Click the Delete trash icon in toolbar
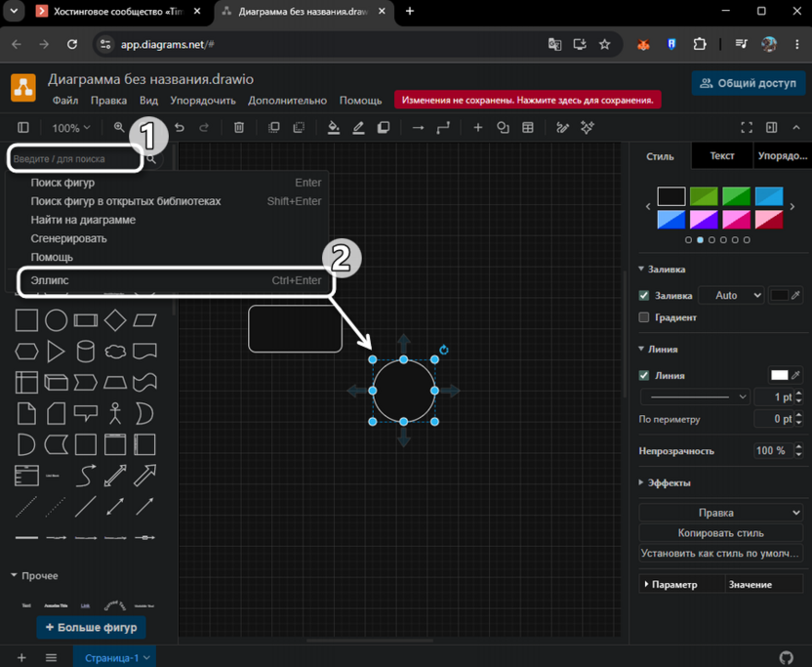812x667 pixels. [239, 128]
